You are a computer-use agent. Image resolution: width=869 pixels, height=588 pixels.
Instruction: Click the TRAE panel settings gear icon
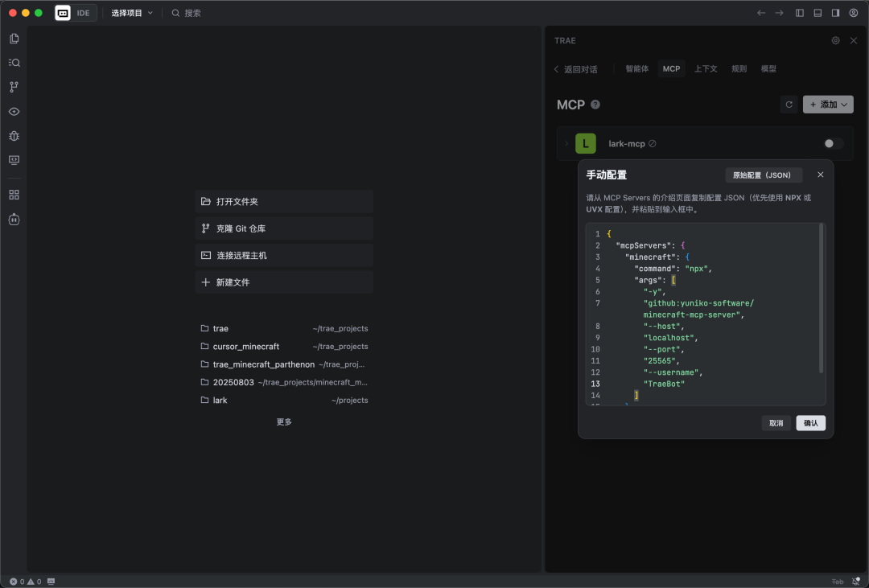pyautogui.click(x=835, y=40)
